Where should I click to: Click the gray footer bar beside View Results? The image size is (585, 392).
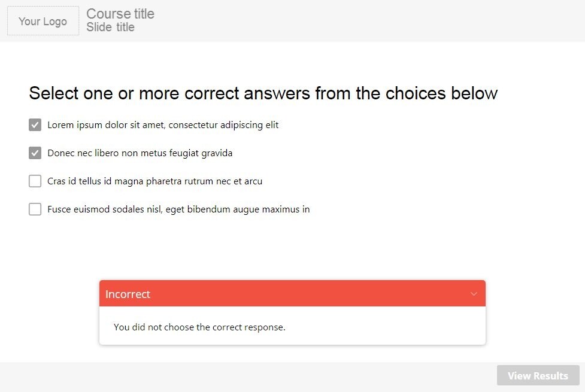(x=240, y=376)
